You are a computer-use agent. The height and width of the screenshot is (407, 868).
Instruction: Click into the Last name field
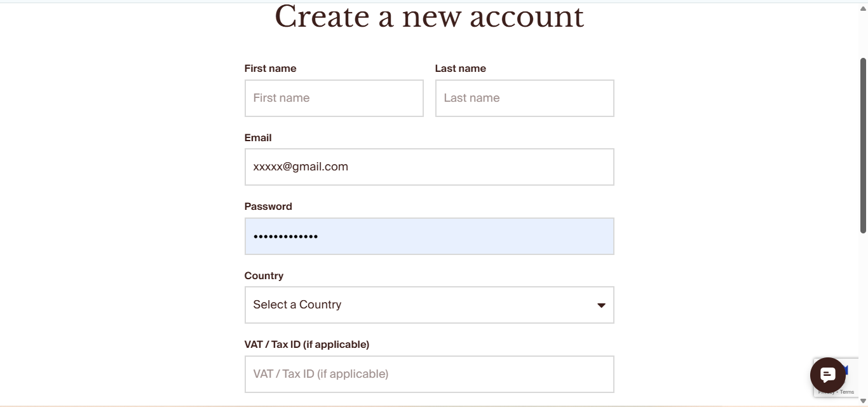pyautogui.click(x=524, y=99)
